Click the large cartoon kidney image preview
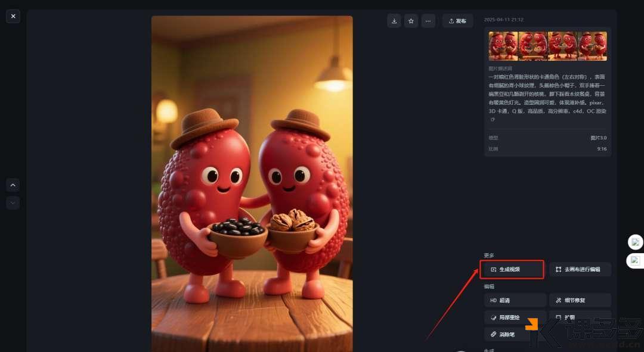The image size is (644, 352). (x=252, y=184)
